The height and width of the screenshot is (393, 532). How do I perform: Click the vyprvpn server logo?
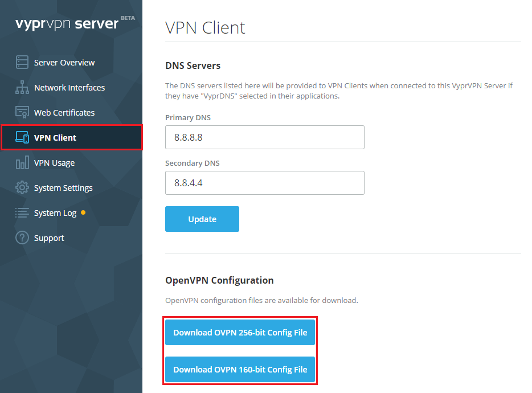point(67,24)
